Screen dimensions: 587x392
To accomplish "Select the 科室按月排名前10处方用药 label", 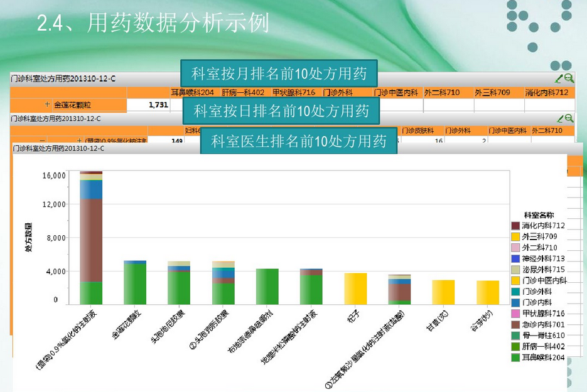I will [279, 73].
